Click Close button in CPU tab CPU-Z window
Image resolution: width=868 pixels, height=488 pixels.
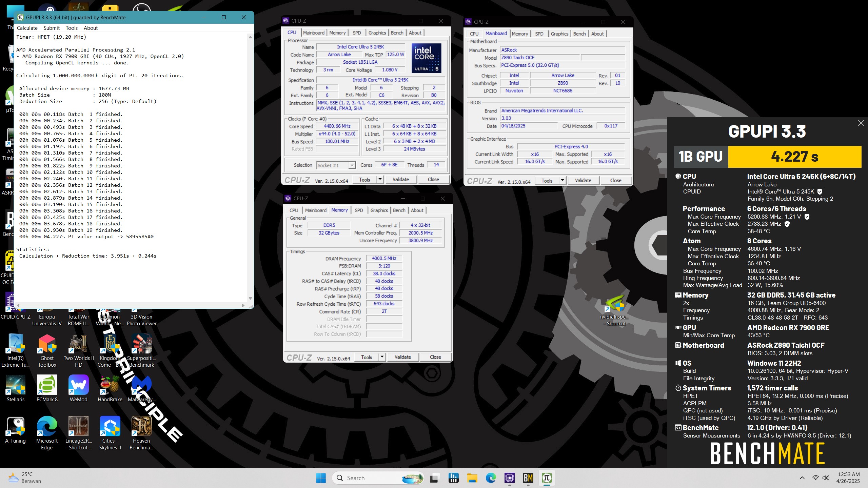click(x=433, y=180)
